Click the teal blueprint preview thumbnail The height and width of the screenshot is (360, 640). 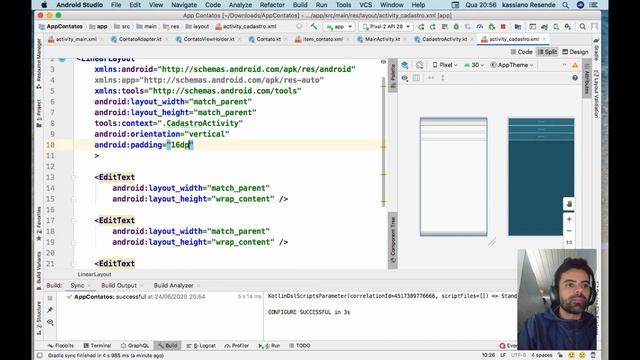541,177
